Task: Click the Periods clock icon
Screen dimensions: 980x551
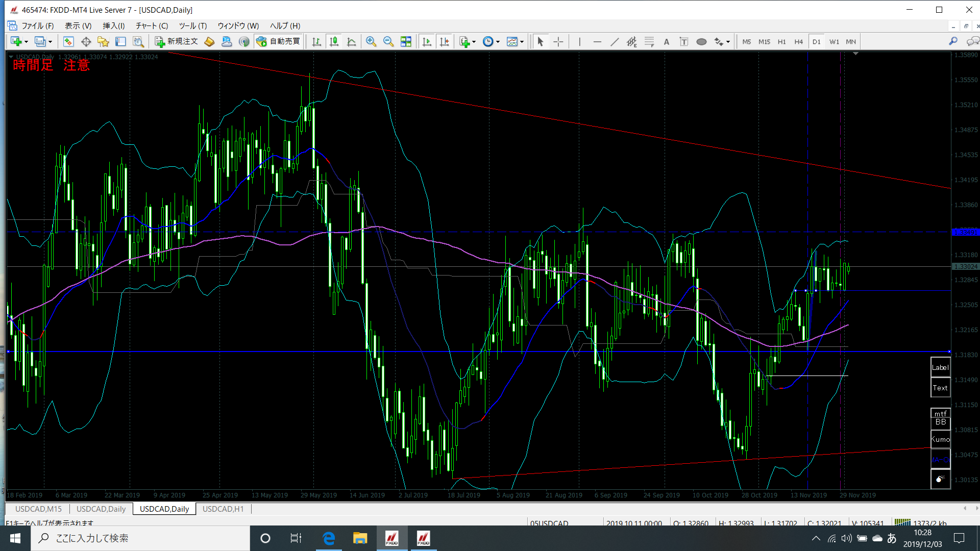Action: (x=488, y=42)
